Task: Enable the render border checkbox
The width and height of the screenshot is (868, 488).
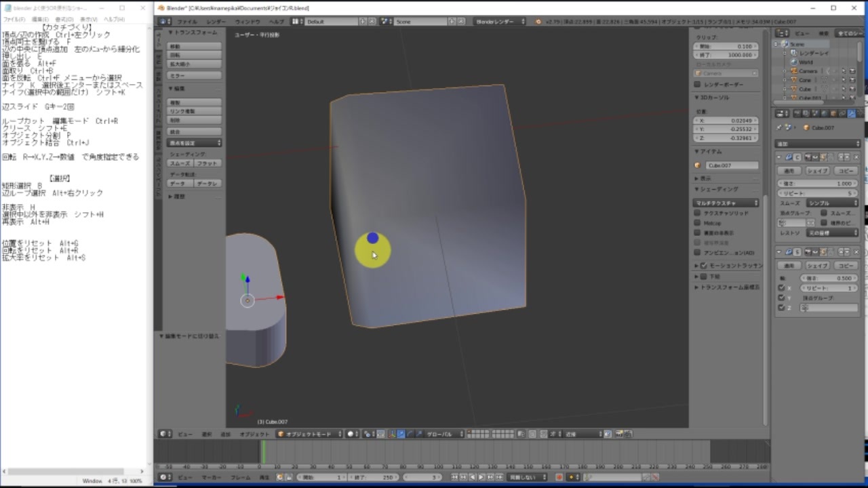Action: 697,85
